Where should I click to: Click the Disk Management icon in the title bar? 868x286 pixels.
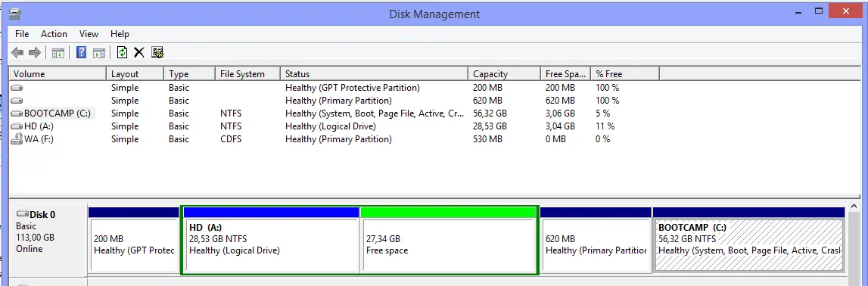15,14
